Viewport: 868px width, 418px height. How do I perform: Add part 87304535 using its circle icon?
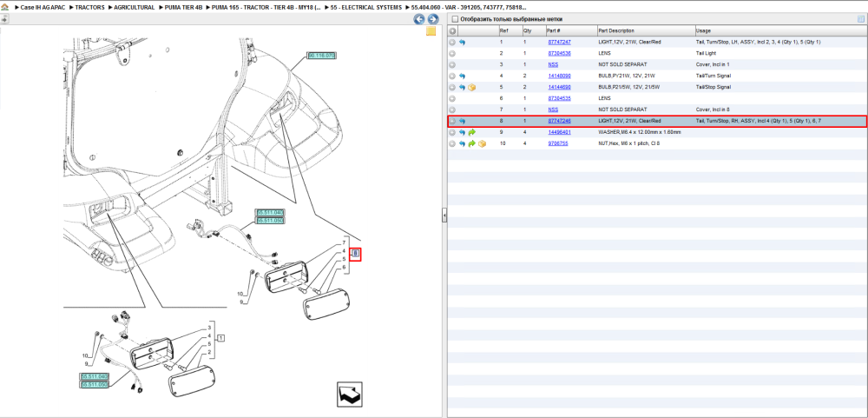(x=452, y=98)
